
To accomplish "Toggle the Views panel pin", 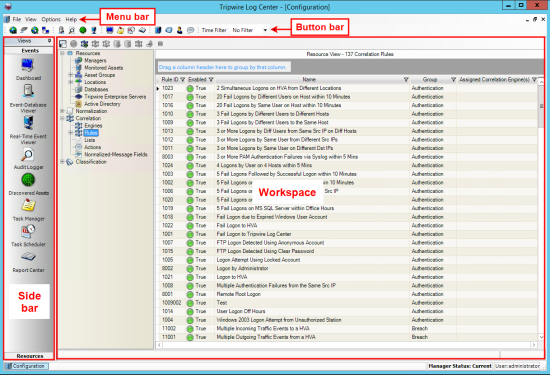I will [49, 41].
